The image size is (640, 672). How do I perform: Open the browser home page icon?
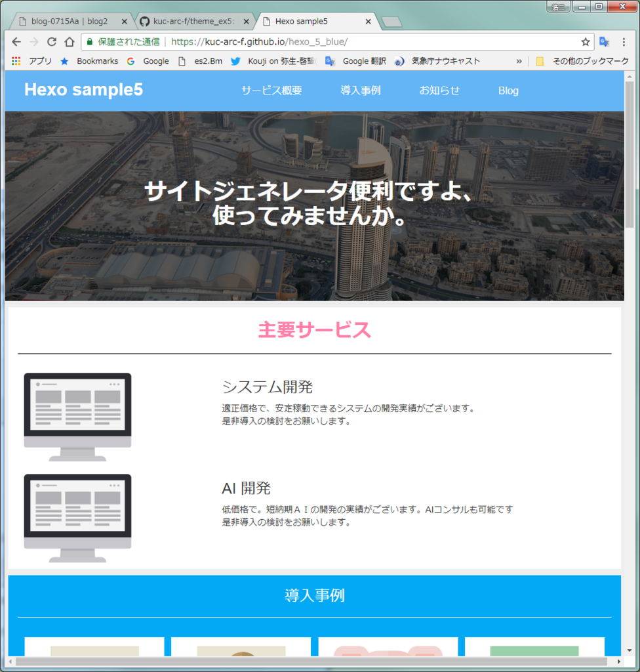(x=70, y=41)
